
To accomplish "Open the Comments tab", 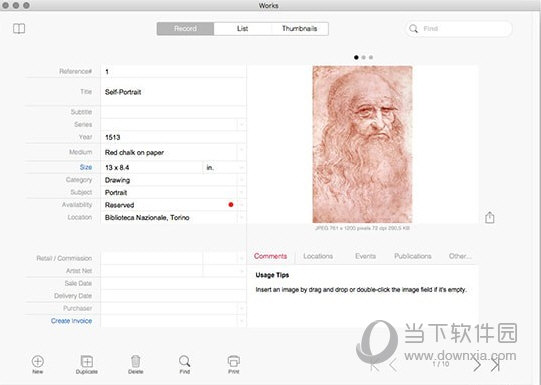I will click(270, 256).
